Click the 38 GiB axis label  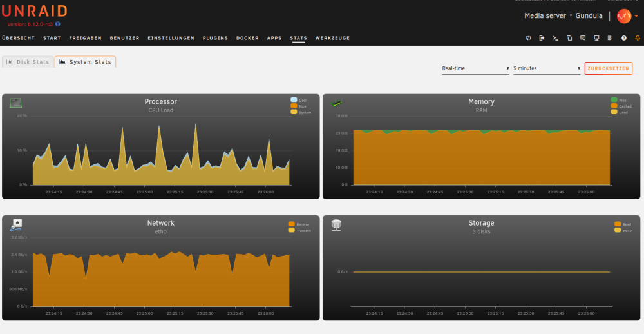point(342,116)
